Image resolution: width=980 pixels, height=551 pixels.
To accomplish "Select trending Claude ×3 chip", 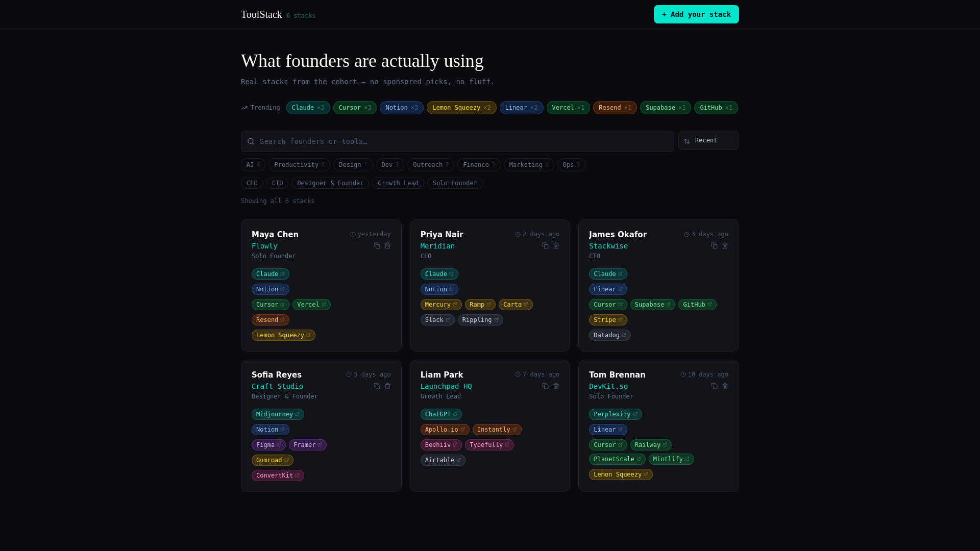I will [308, 108].
